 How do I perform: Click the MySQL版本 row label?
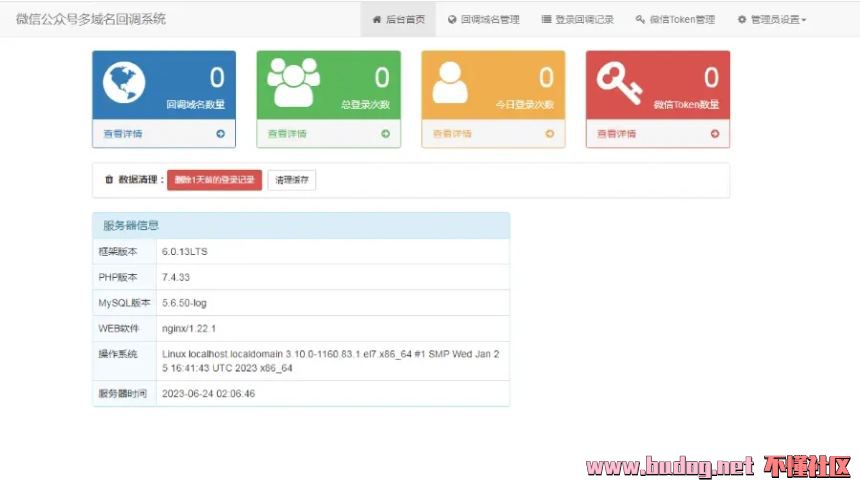[124, 303]
